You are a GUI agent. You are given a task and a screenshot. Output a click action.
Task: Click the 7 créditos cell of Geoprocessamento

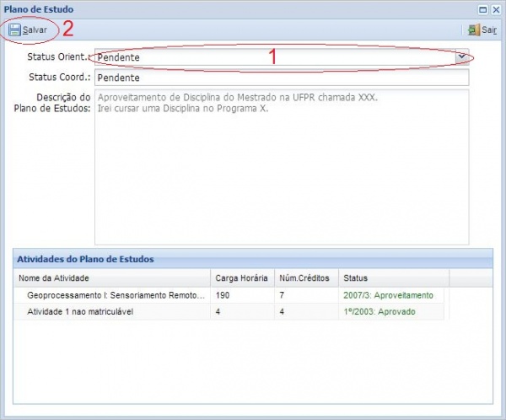283,295
